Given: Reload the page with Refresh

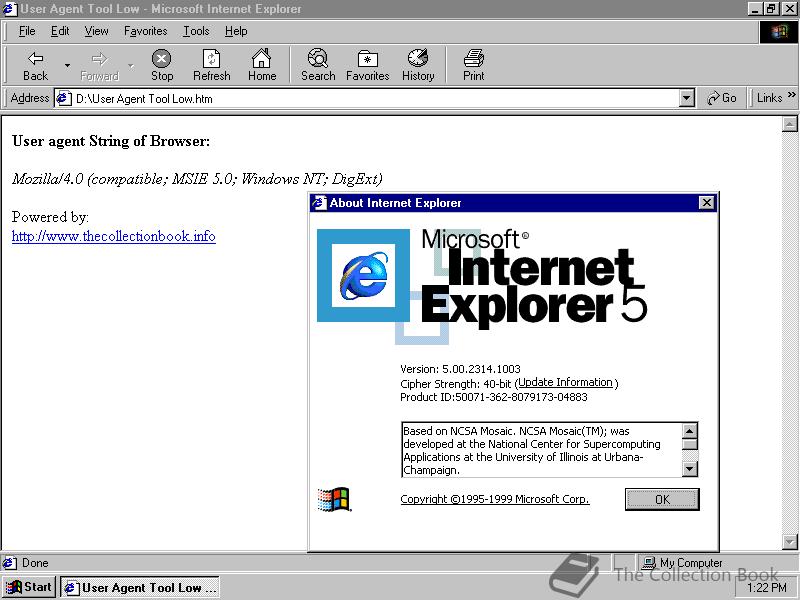Looking at the screenshot, I should point(212,65).
